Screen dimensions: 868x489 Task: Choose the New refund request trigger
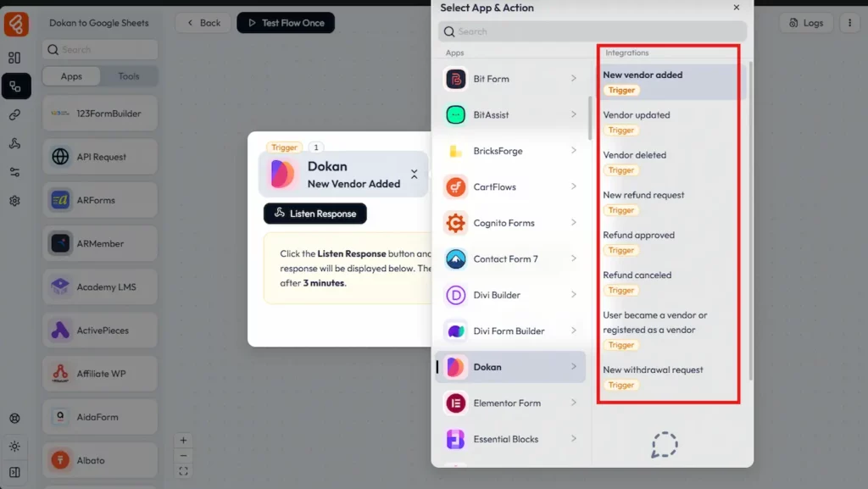click(643, 195)
